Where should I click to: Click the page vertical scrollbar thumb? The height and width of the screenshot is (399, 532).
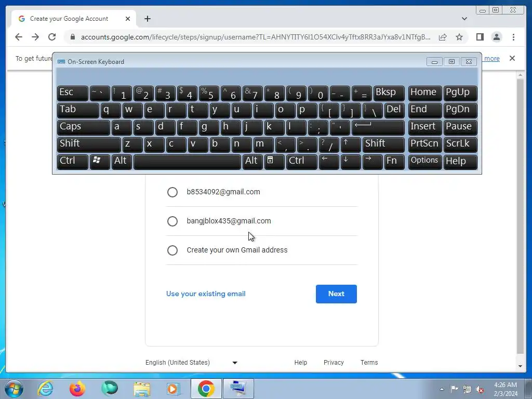(520, 217)
